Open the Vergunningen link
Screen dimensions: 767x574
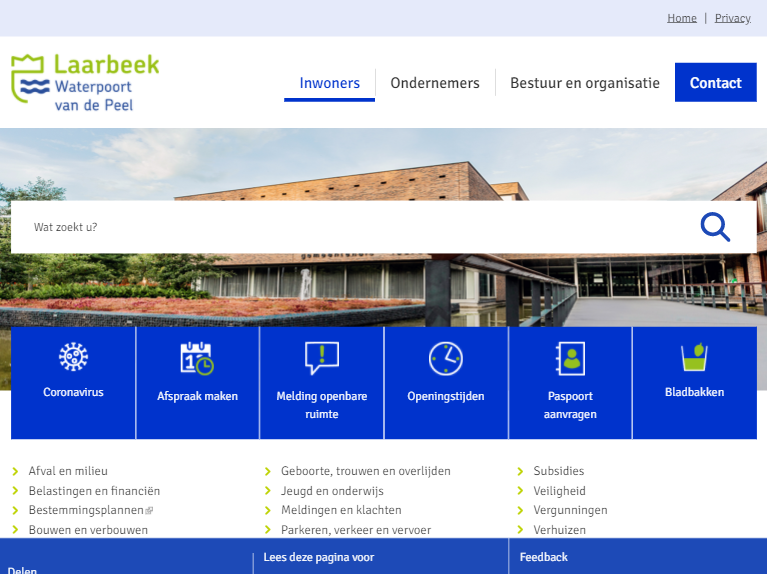[x=570, y=510]
